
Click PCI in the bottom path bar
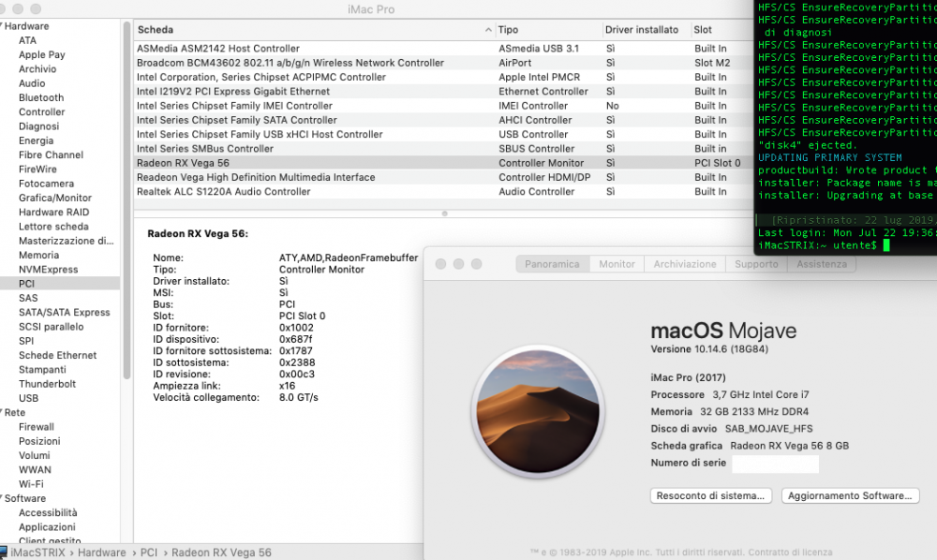(149, 553)
